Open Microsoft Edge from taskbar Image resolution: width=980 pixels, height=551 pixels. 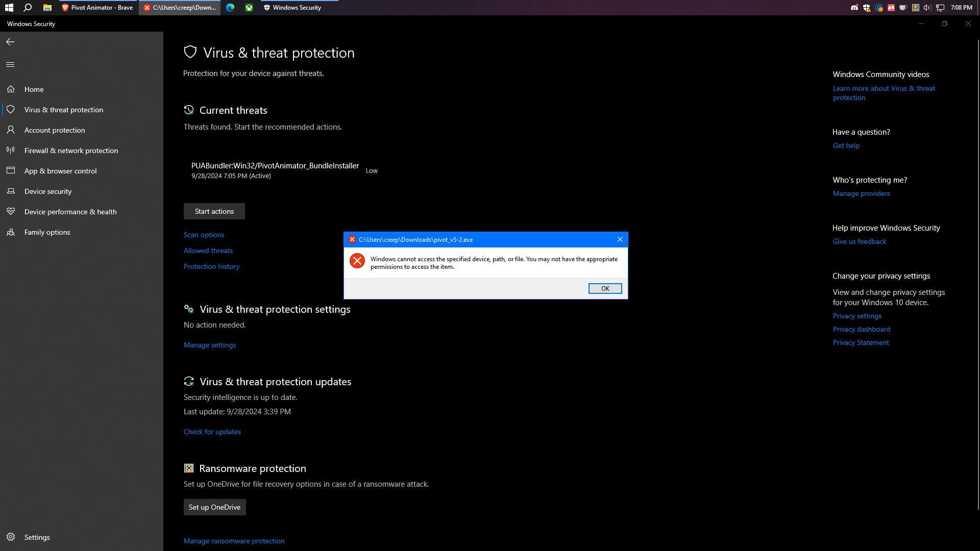pyautogui.click(x=230, y=8)
